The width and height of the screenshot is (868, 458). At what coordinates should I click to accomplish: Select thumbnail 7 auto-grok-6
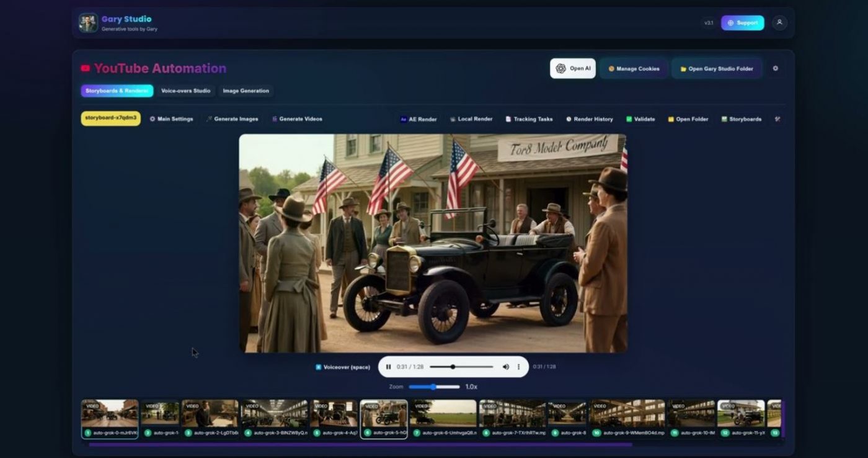pyautogui.click(x=443, y=419)
